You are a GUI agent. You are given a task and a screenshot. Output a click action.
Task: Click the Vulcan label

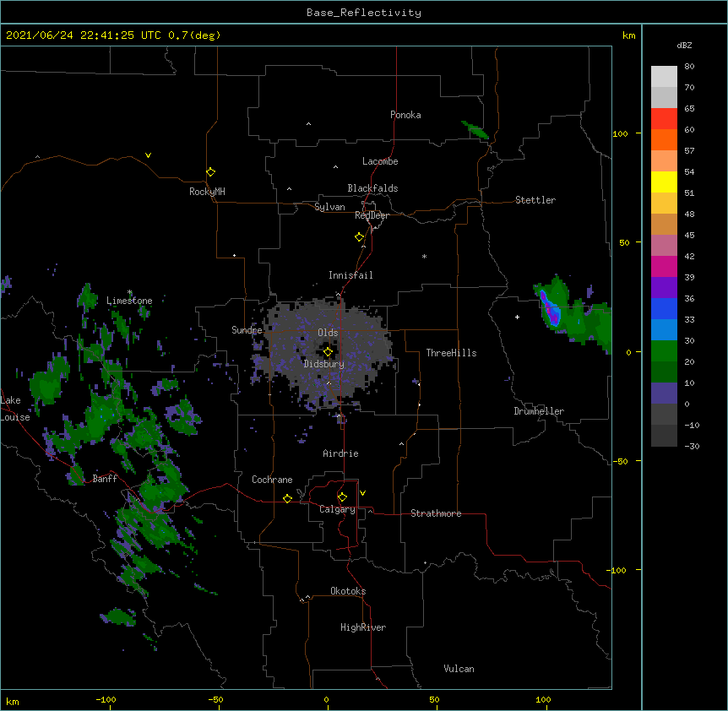coord(459,669)
